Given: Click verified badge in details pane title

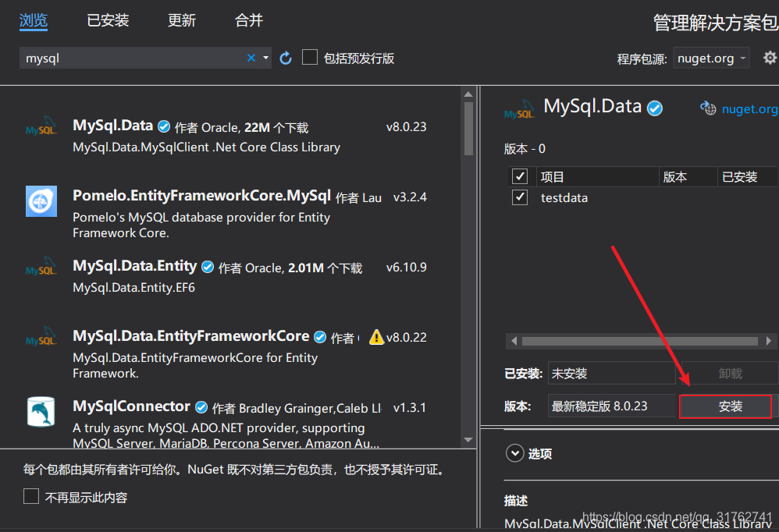Looking at the screenshot, I should (655, 108).
